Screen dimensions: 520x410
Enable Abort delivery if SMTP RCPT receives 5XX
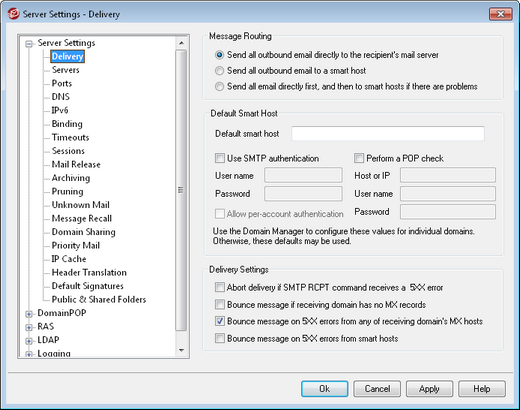pos(220,287)
